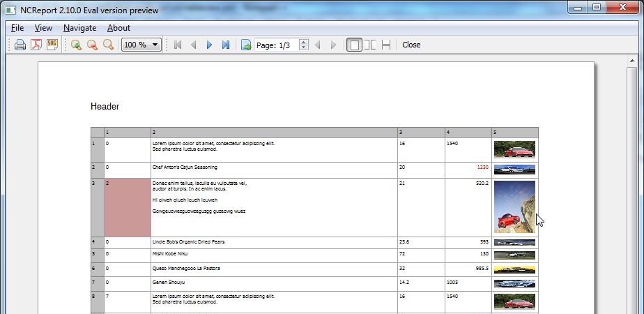Click the yellow sunset thumbnail in row 6
Screen dimensions: 644x314
point(514,269)
